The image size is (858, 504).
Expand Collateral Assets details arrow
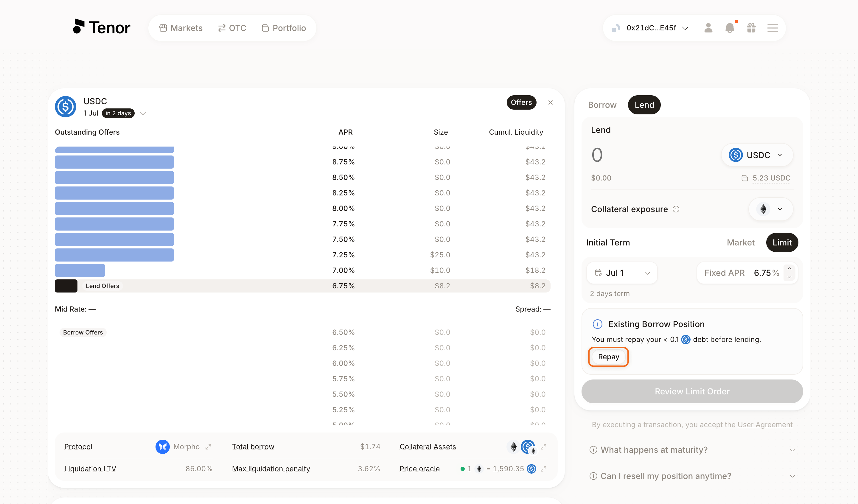coord(543,447)
